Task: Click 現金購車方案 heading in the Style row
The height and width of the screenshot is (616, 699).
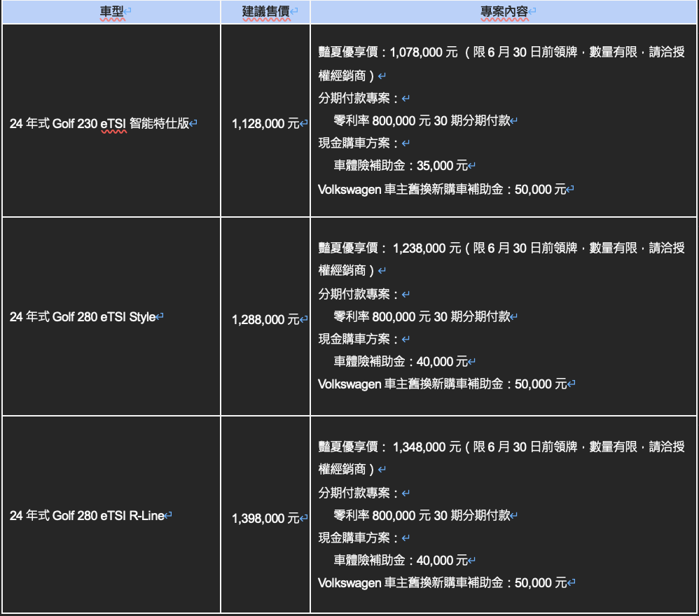Action: [359, 339]
